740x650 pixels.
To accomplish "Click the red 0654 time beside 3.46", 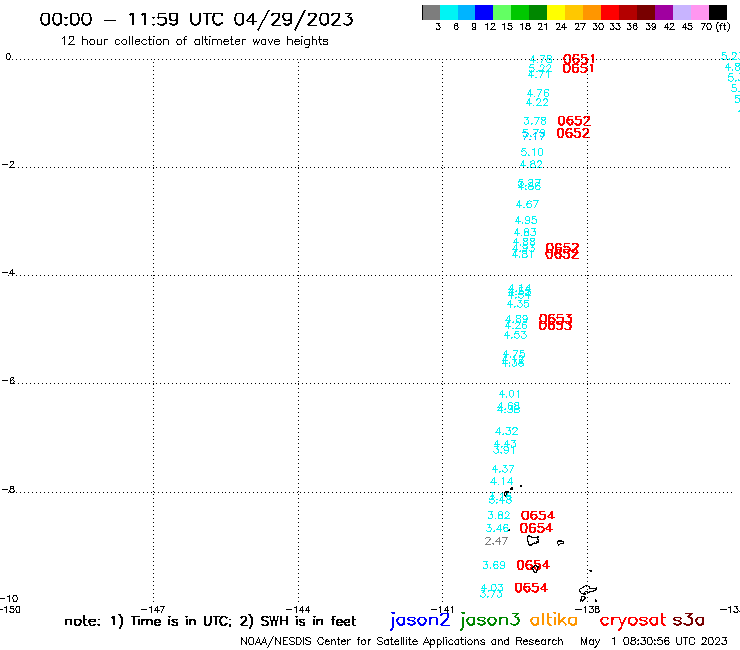I will [x=536, y=528].
